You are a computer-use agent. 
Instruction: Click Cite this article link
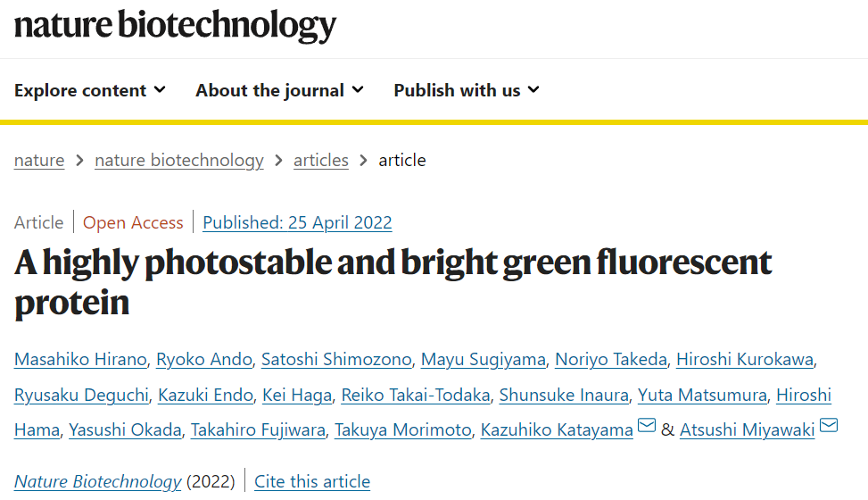point(312,481)
